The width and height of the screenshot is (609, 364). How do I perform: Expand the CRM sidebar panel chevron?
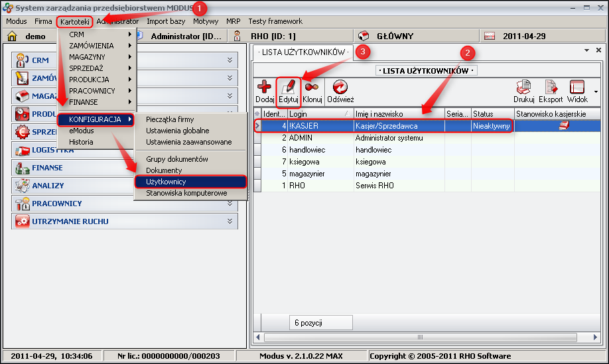tap(230, 60)
